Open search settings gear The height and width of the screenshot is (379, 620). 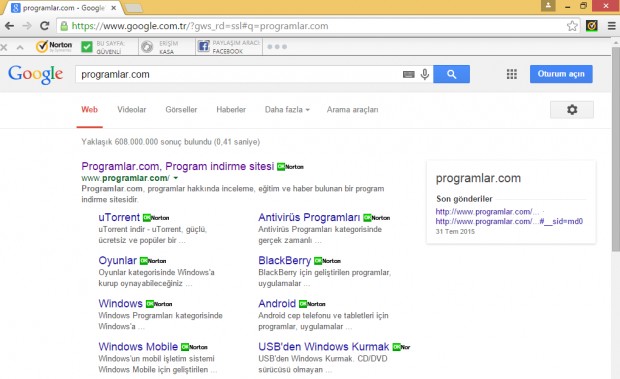pos(572,109)
